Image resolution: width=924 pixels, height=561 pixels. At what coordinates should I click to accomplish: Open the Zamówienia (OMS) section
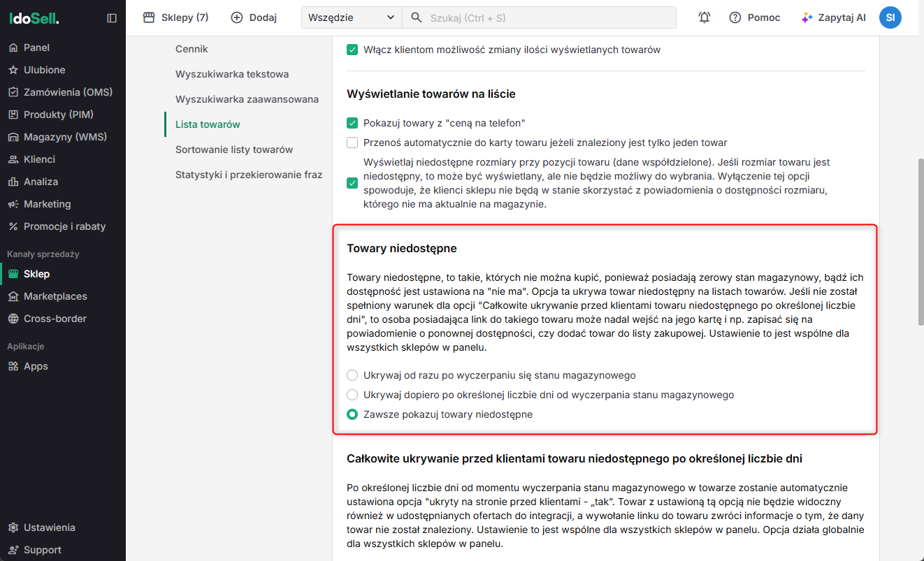tap(68, 92)
